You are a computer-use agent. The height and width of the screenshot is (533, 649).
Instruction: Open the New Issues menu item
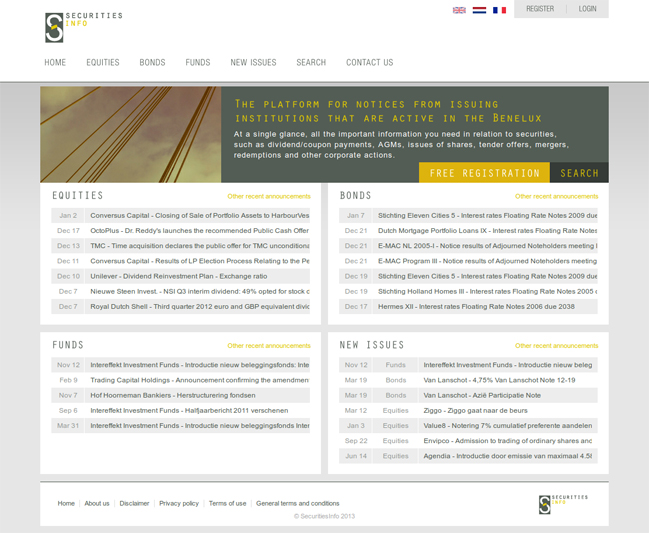click(253, 62)
